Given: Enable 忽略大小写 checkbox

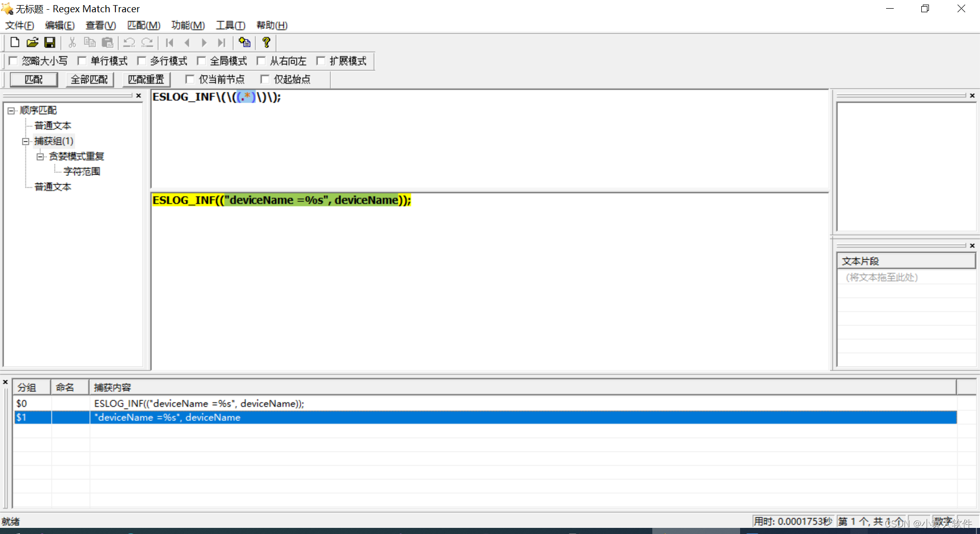Looking at the screenshot, I should tap(13, 61).
